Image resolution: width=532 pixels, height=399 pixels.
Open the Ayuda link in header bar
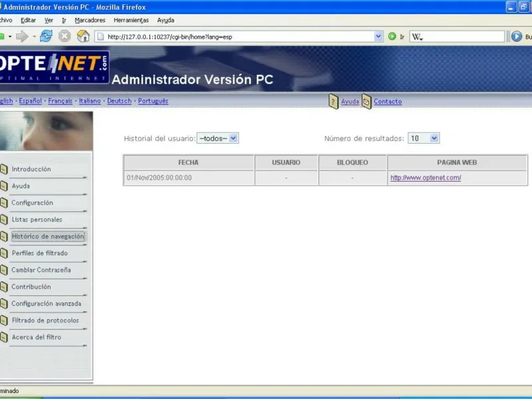350,101
